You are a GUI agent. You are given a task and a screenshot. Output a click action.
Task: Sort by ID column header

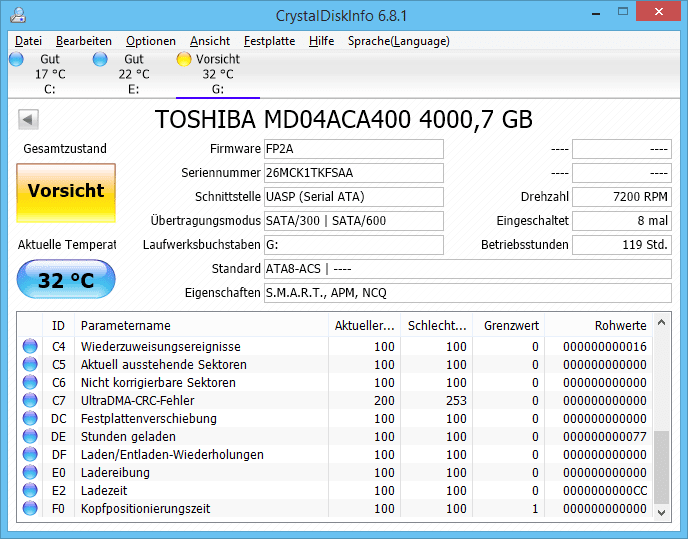(58, 326)
